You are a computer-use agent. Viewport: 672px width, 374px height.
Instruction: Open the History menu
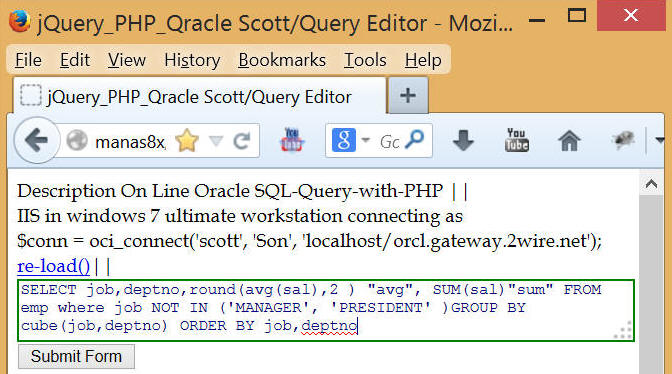coord(192,60)
